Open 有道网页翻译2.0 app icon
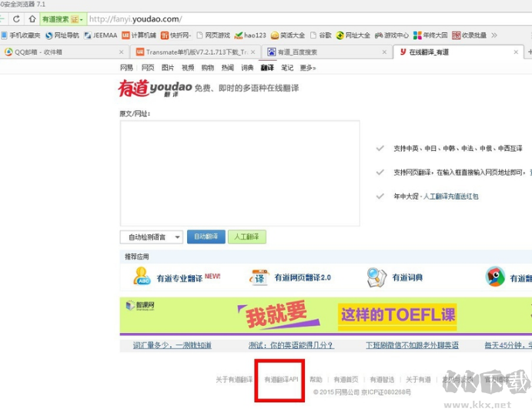Screen dimensions: 532x410 pos(259,277)
